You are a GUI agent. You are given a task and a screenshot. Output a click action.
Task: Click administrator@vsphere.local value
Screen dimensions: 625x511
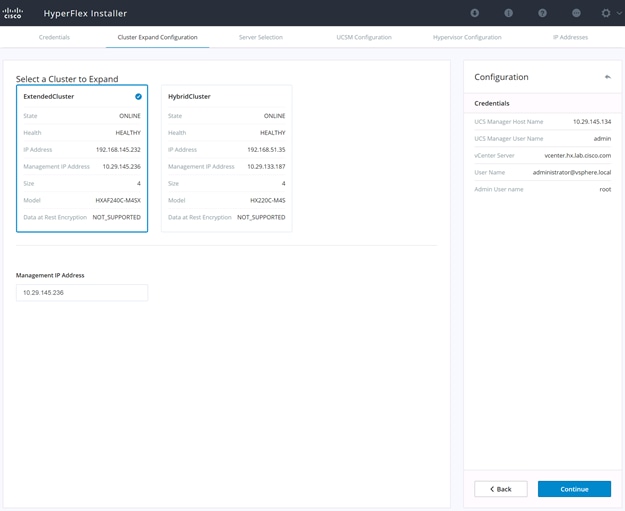(x=572, y=172)
